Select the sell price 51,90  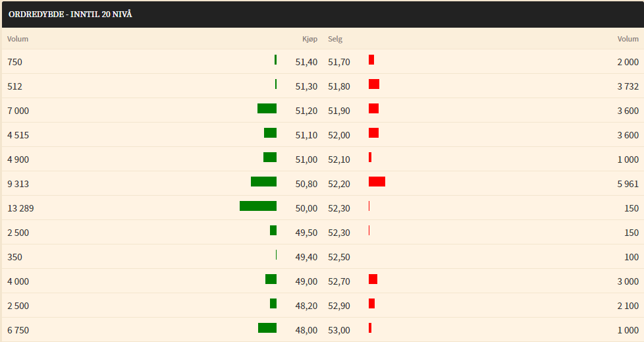[339, 111]
